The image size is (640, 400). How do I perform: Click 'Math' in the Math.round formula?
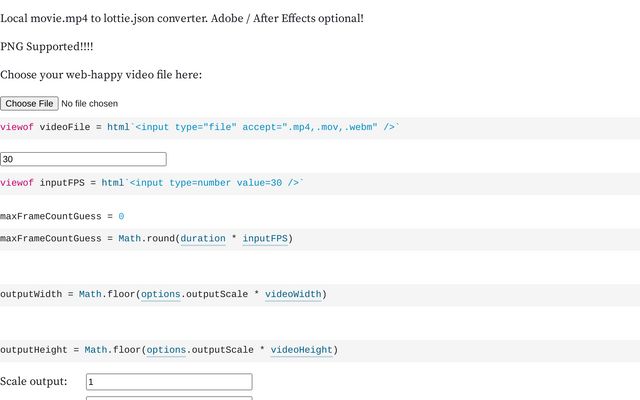129,239
